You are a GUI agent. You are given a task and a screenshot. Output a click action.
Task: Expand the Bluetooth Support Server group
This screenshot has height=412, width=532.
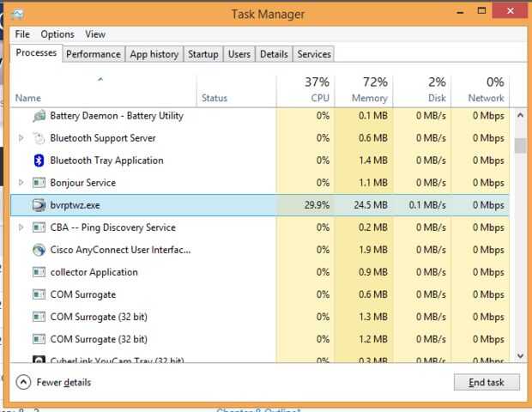(21, 138)
